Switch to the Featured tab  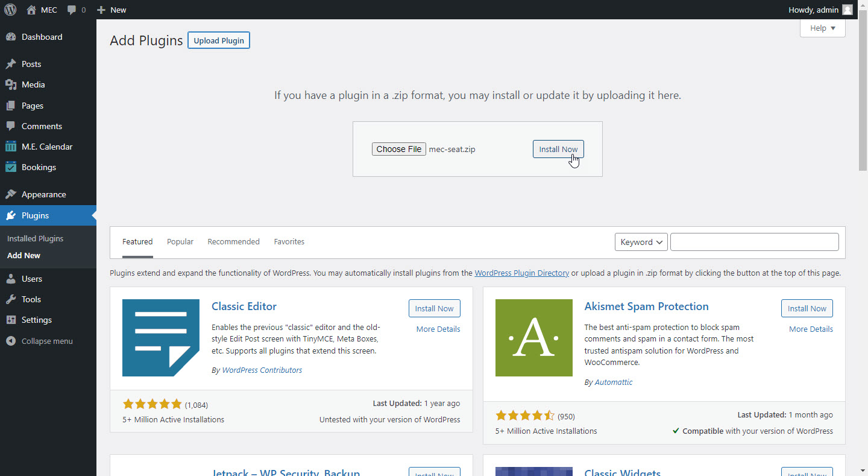[x=137, y=241]
